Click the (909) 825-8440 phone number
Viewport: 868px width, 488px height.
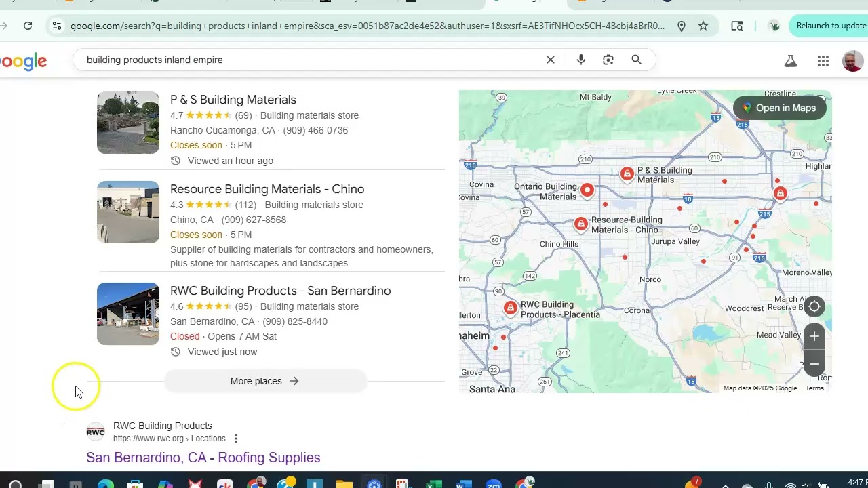[295, 321]
